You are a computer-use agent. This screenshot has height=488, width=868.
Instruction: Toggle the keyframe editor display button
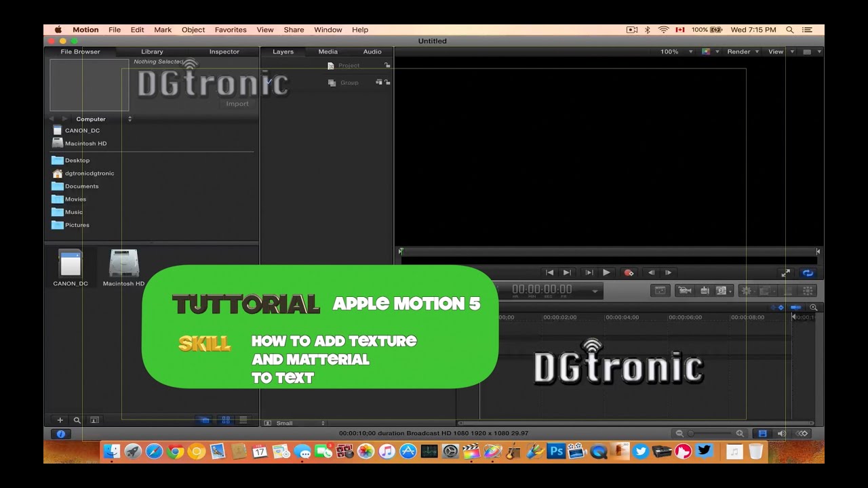[x=802, y=433]
